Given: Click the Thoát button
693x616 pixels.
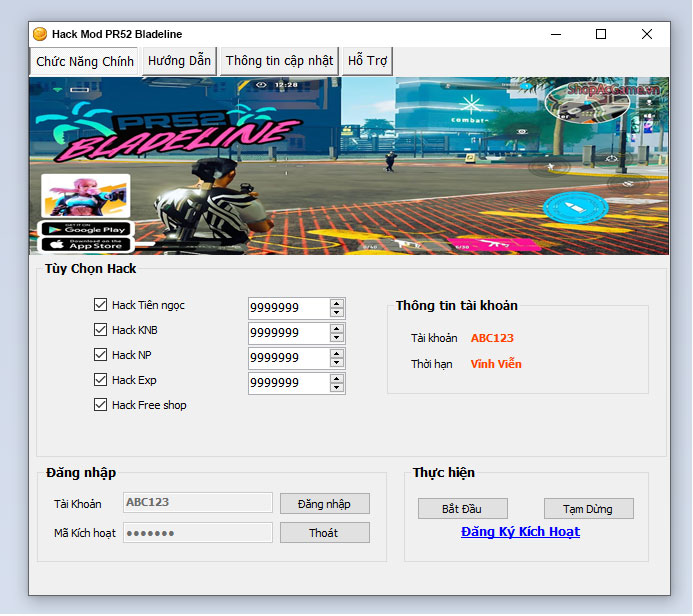Looking at the screenshot, I should click(325, 533).
